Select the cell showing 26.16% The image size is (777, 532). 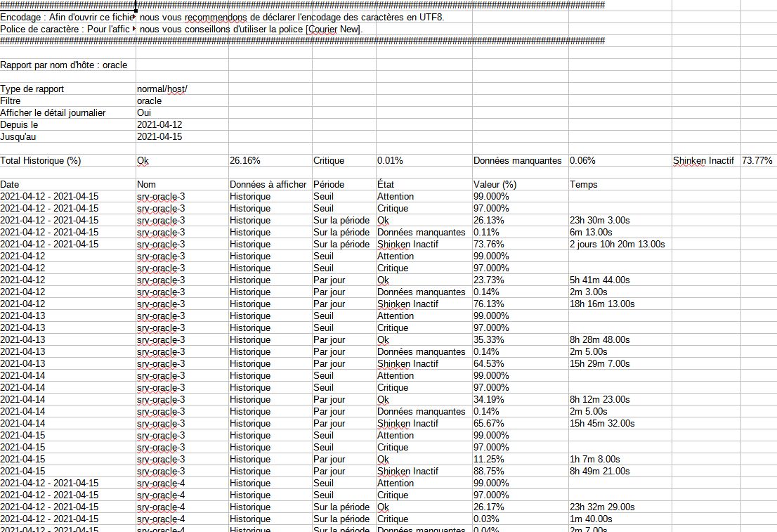[245, 161]
